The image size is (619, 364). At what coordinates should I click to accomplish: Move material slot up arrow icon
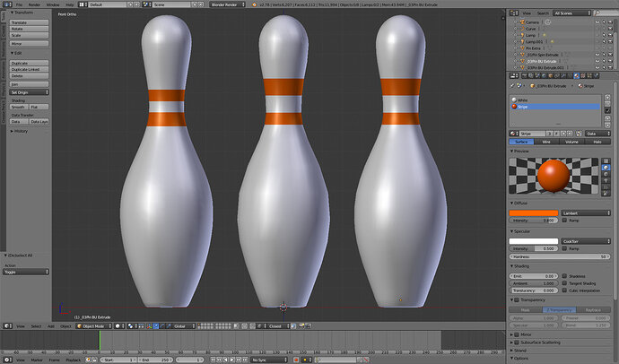pyautogui.click(x=607, y=118)
